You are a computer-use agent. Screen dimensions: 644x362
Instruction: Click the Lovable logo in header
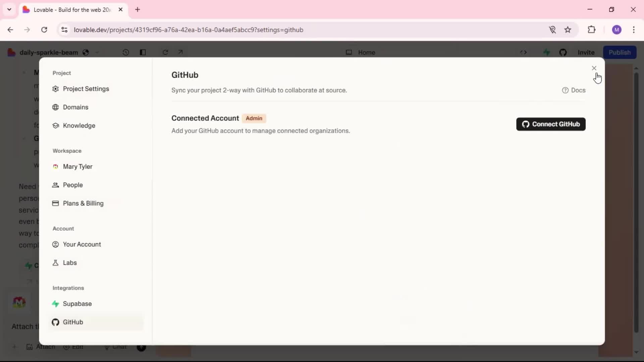pyautogui.click(x=11, y=52)
